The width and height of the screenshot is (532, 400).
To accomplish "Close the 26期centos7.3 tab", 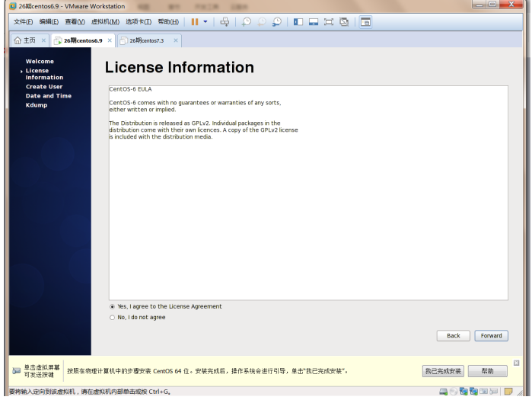I will click(x=176, y=40).
